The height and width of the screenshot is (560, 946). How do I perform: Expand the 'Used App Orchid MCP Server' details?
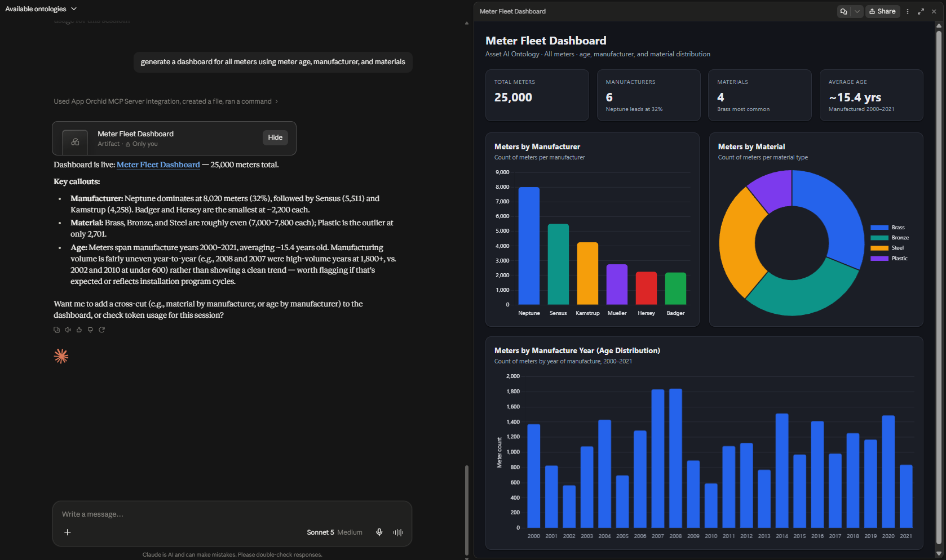(x=166, y=101)
